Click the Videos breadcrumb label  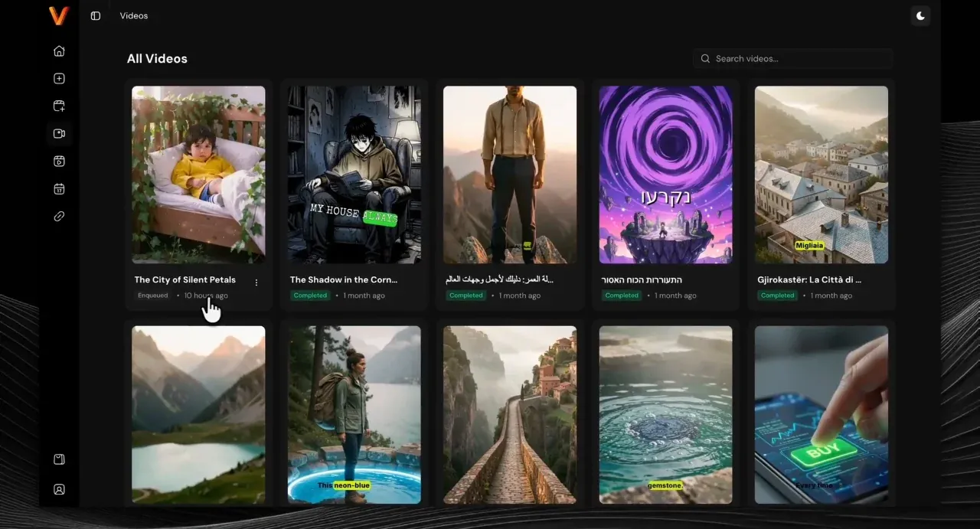coord(134,15)
